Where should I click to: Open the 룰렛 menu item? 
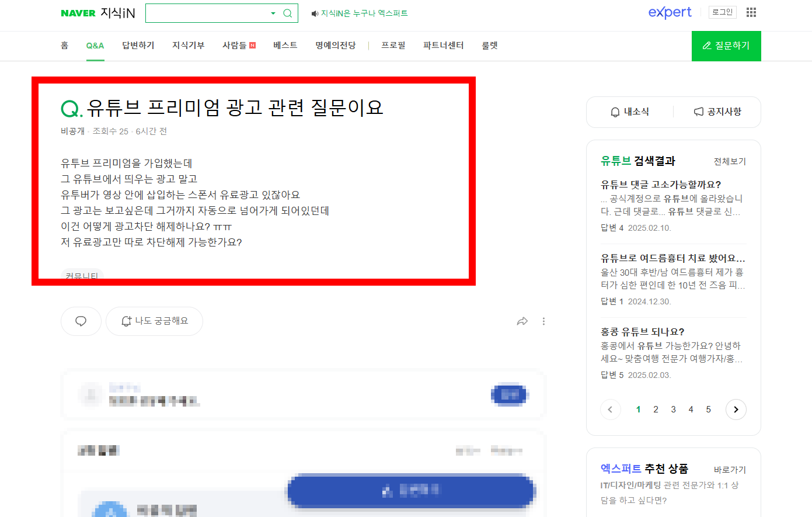tap(490, 45)
